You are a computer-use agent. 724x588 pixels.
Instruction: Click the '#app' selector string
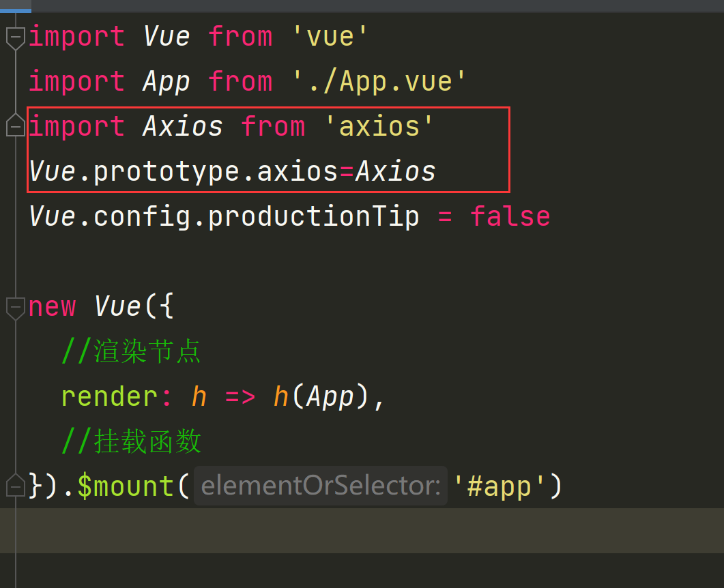499,486
